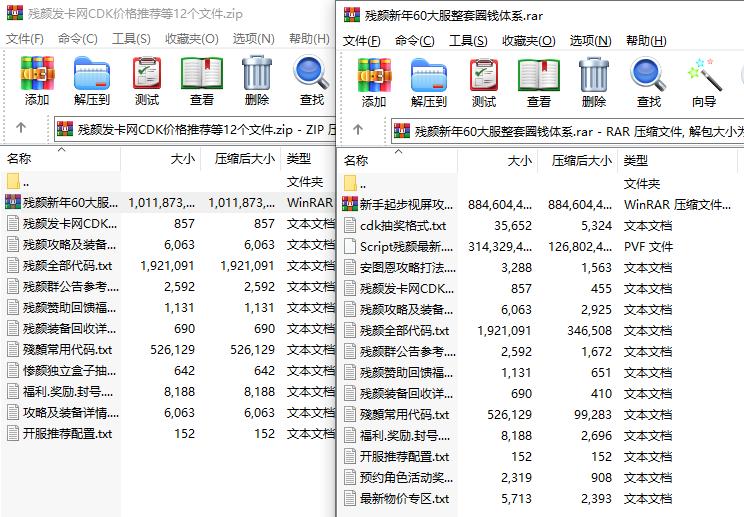
Task: Open the Tools menu in right window
Action: click(x=468, y=41)
